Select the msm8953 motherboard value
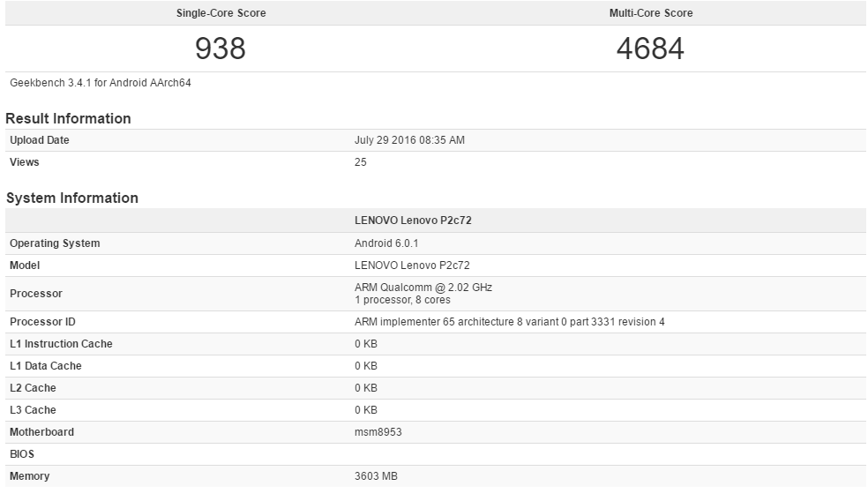 click(x=378, y=432)
